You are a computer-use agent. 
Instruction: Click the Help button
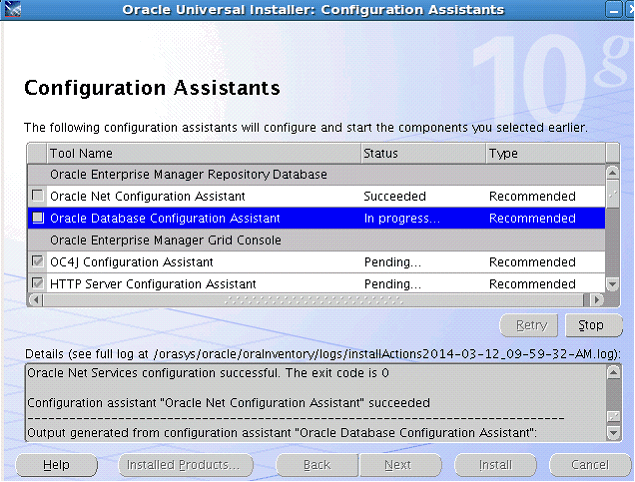pyautogui.click(x=56, y=465)
